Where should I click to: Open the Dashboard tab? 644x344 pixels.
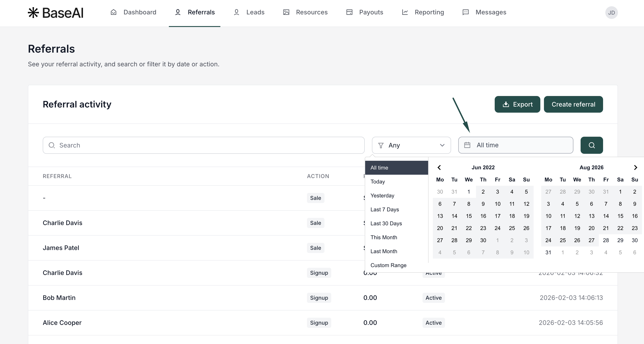point(133,12)
